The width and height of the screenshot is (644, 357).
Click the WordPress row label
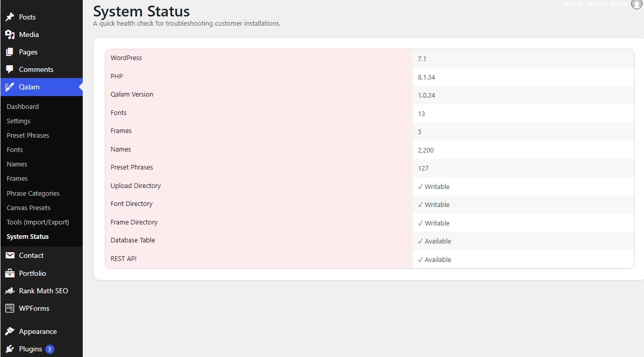126,58
